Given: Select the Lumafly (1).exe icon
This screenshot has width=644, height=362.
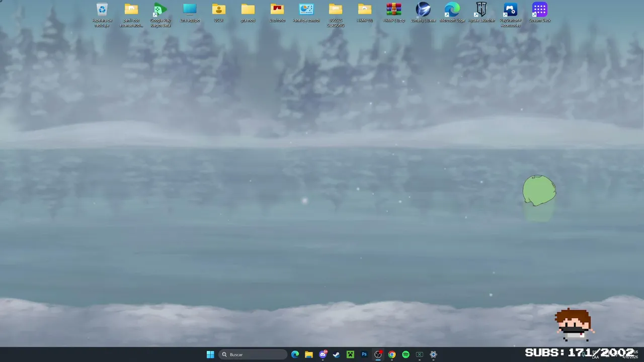Looking at the screenshot, I should point(423,13).
